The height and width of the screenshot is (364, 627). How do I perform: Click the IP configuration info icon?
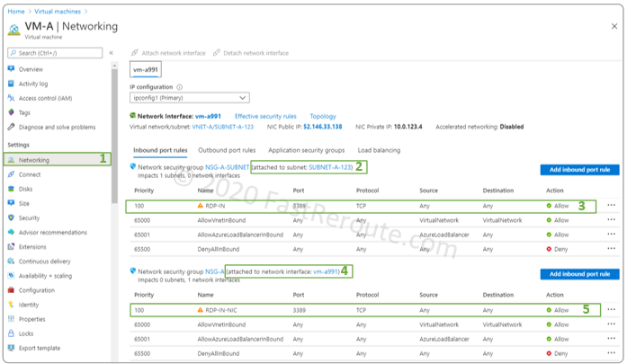180,87
